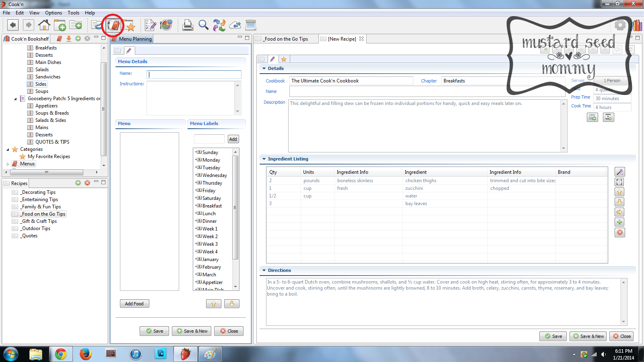Expand the Menus tree node

click(x=8, y=164)
